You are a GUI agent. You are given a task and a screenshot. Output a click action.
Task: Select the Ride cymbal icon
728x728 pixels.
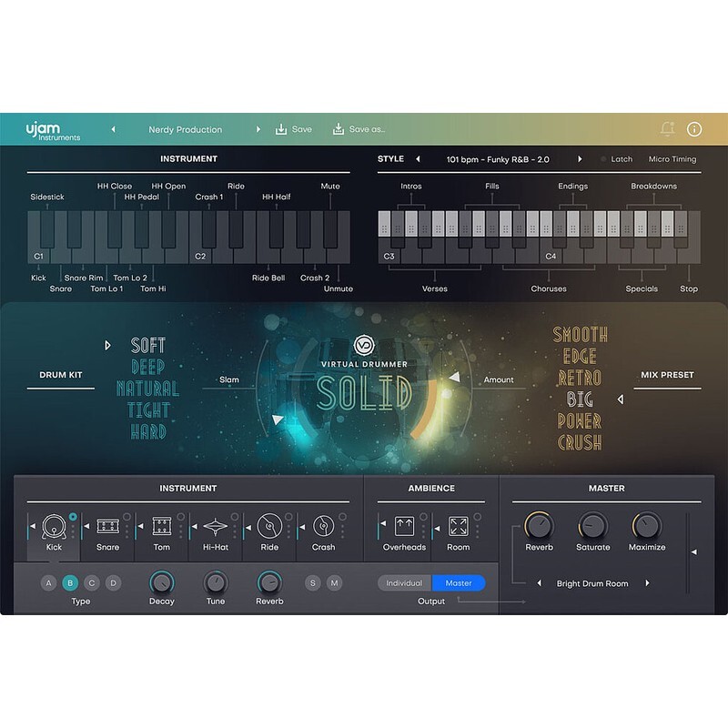pyautogui.click(x=268, y=526)
